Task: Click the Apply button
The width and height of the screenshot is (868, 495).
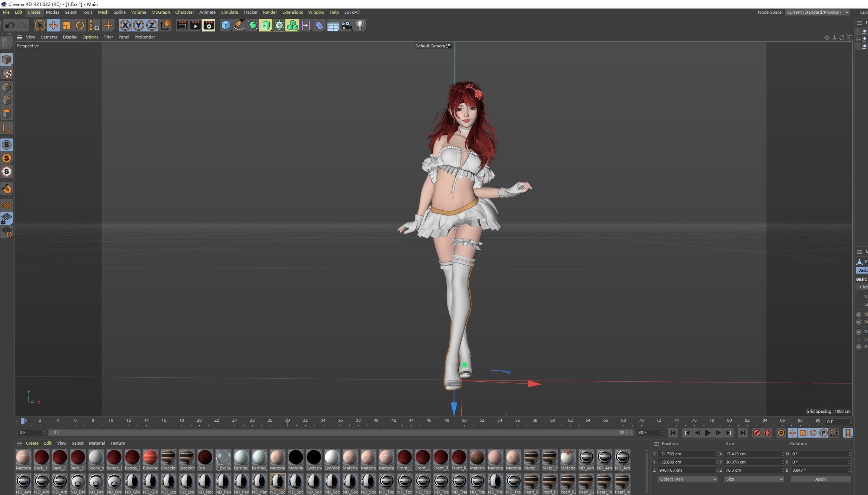Action: point(821,479)
